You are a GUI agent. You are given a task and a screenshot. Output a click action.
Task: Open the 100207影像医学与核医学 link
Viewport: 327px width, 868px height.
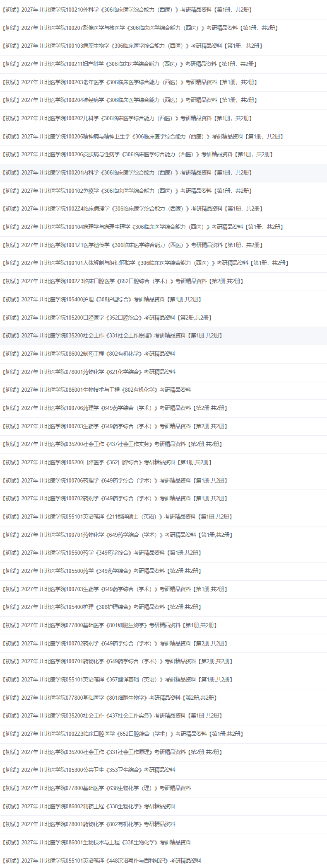[x=140, y=28]
